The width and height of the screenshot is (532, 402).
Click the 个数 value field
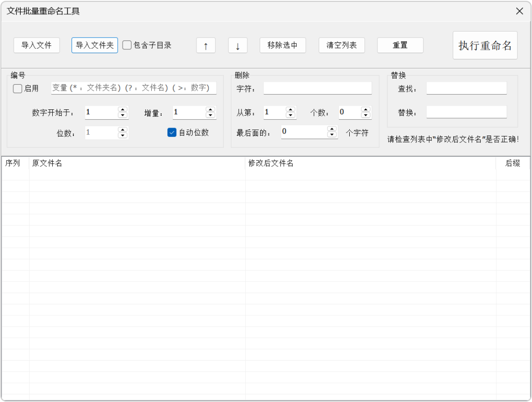click(x=350, y=112)
